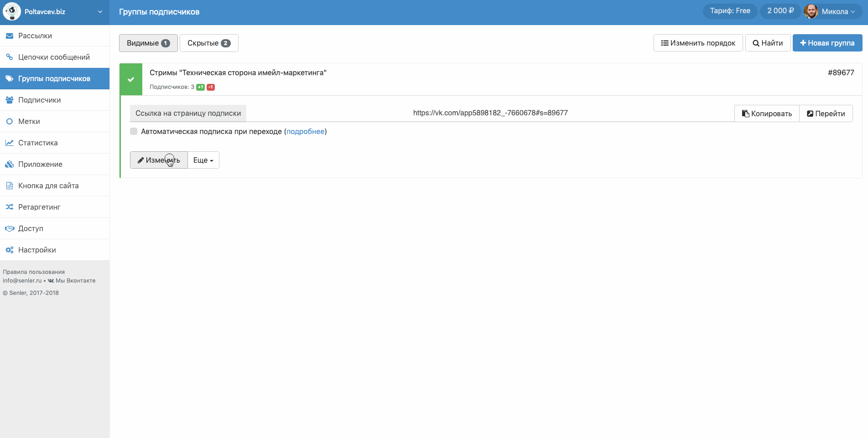This screenshot has height=438, width=868.
Task: Click the Настройки gears icon
Action: [9, 250]
